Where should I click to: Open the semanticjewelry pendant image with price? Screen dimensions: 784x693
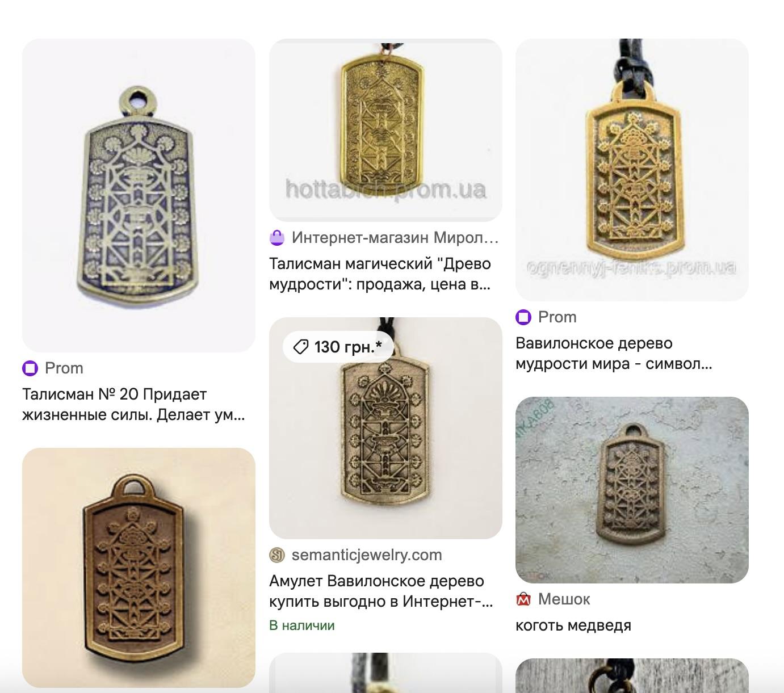pos(385,428)
